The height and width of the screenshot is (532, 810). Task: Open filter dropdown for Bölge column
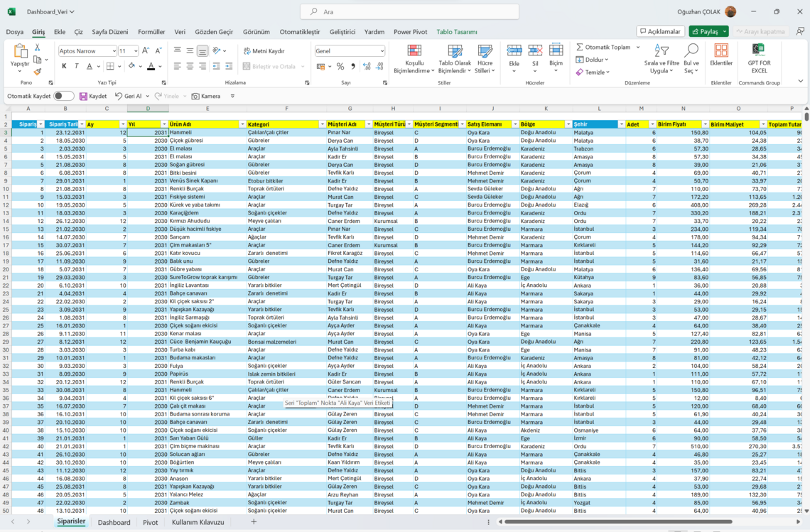[568, 124]
